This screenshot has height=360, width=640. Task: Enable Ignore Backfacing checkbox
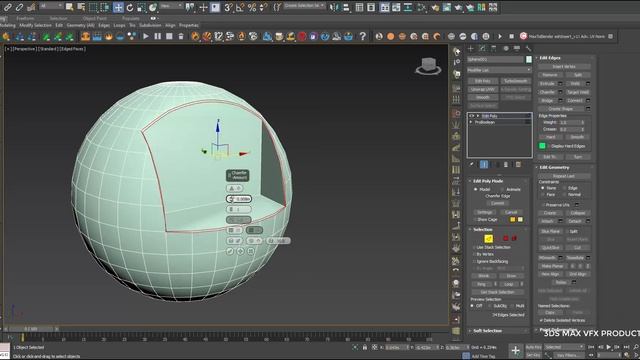pos(474,261)
